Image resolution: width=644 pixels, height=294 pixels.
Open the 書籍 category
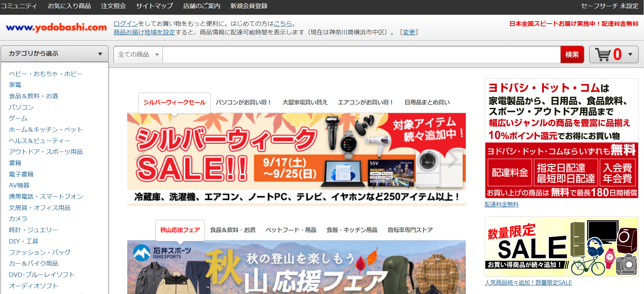[x=15, y=163]
